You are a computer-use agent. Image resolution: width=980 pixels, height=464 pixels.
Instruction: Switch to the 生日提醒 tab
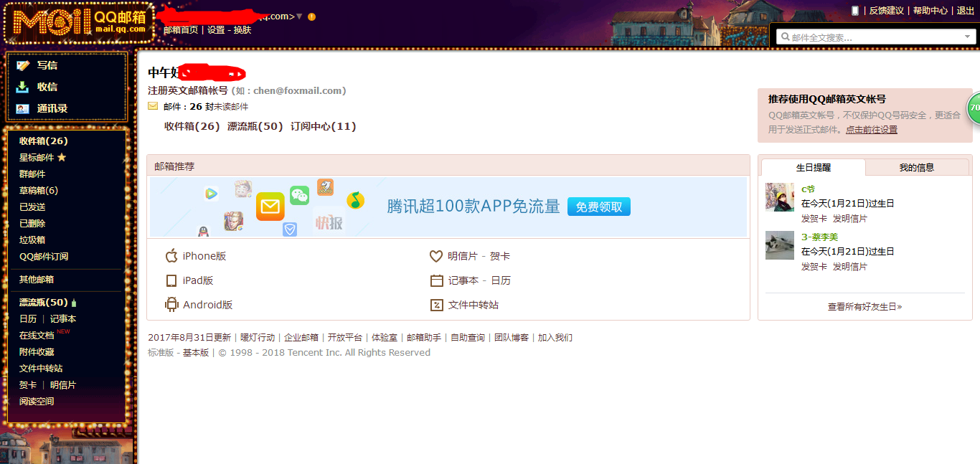click(x=814, y=167)
